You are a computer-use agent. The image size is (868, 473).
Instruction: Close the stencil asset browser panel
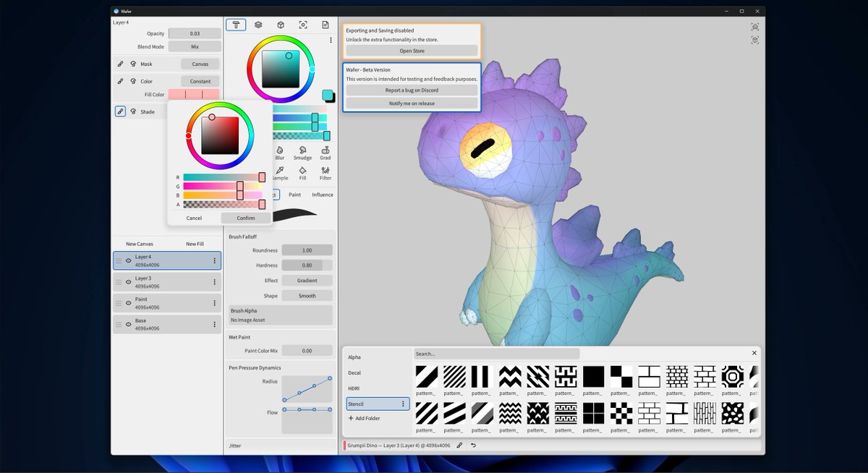pyautogui.click(x=754, y=353)
